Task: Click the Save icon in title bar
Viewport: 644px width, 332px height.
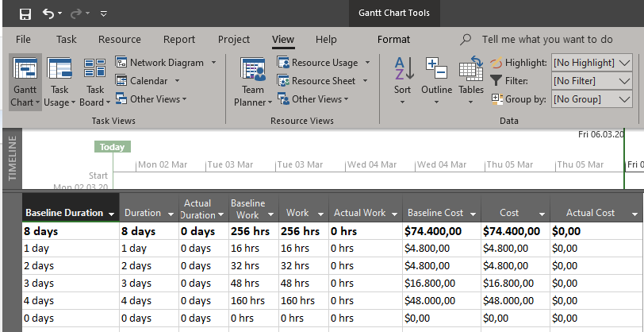Action: [25, 14]
